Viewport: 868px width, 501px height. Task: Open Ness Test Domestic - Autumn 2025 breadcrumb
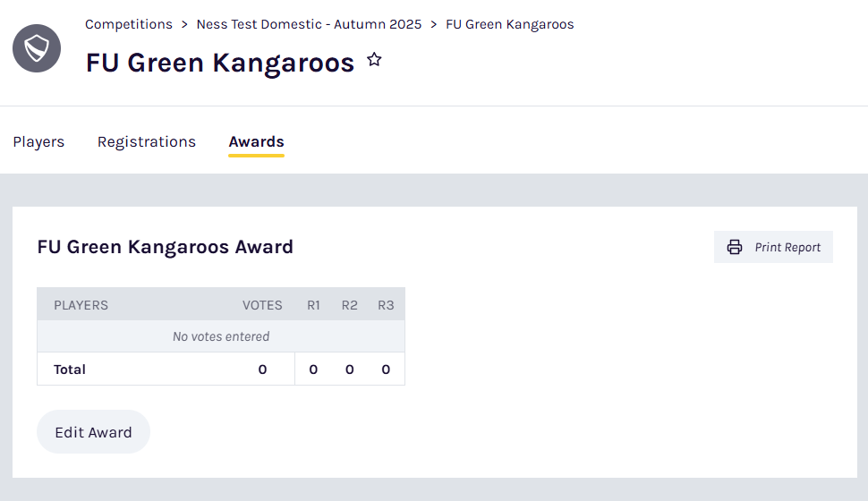309,24
